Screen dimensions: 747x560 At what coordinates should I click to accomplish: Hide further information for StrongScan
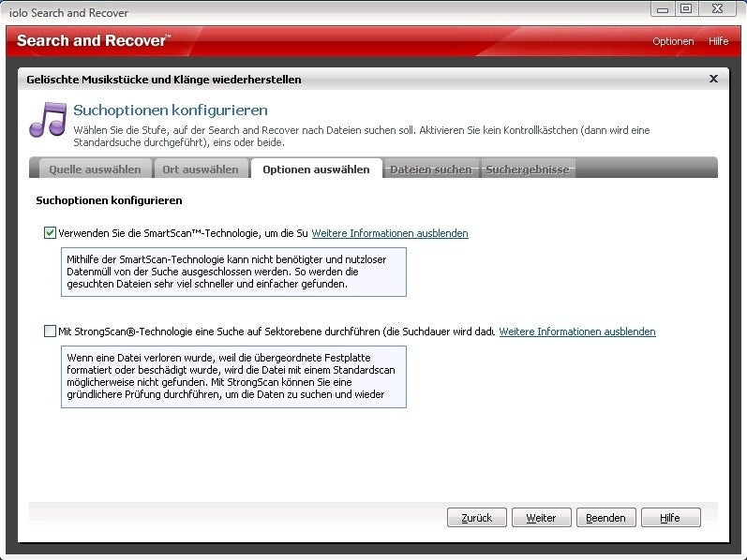[577, 332]
